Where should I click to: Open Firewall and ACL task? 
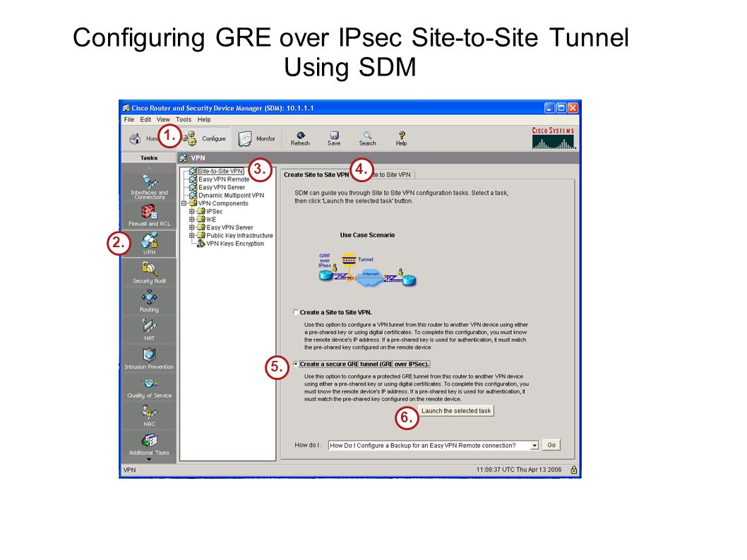(x=149, y=215)
